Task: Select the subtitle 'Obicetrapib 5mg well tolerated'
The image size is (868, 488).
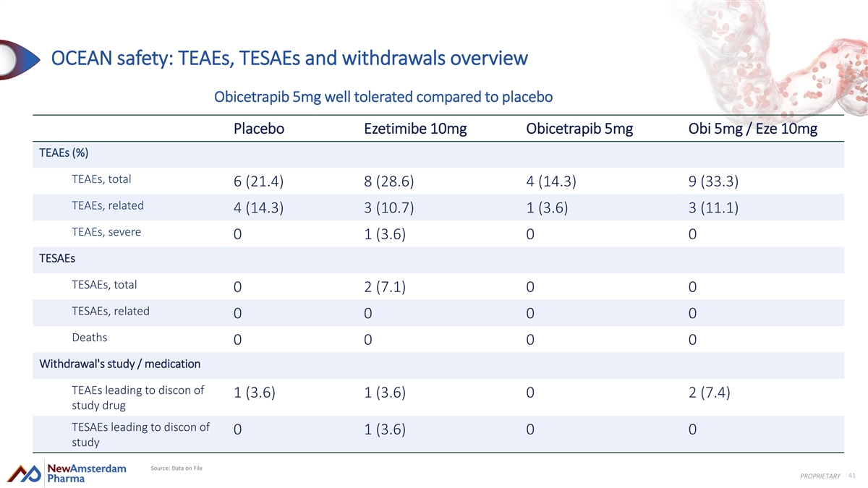Action: pyautogui.click(x=384, y=96)
